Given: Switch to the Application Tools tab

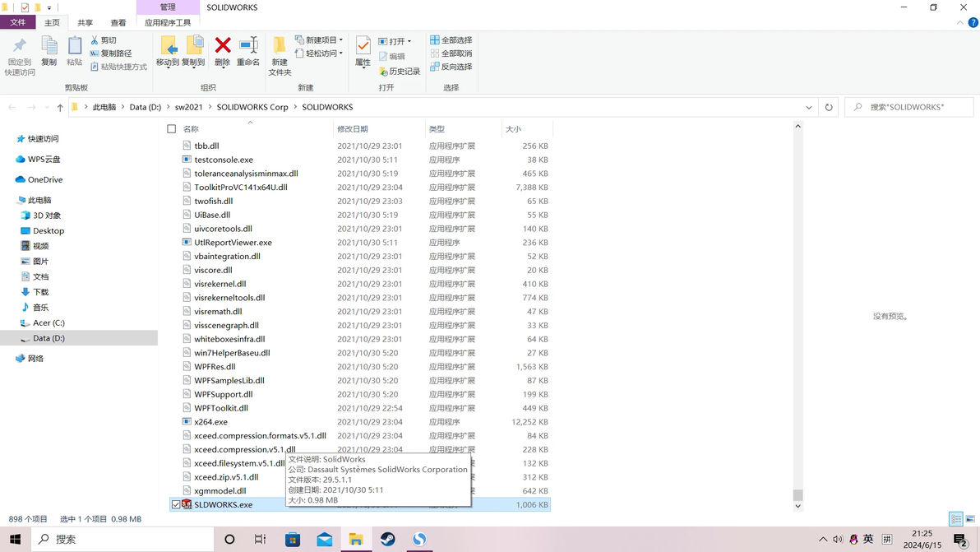Looking at the screenshot, I should tap(168, 22).
